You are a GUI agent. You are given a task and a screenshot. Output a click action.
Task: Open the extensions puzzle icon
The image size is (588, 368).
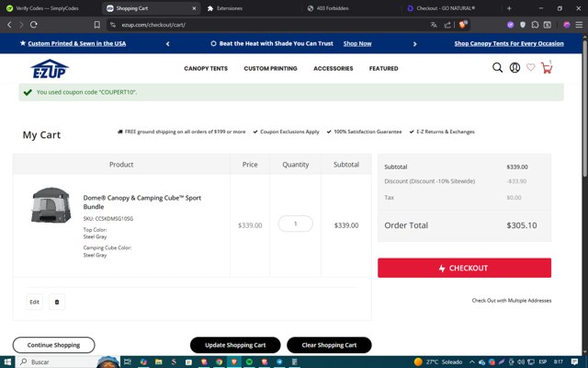pos(535,25)
